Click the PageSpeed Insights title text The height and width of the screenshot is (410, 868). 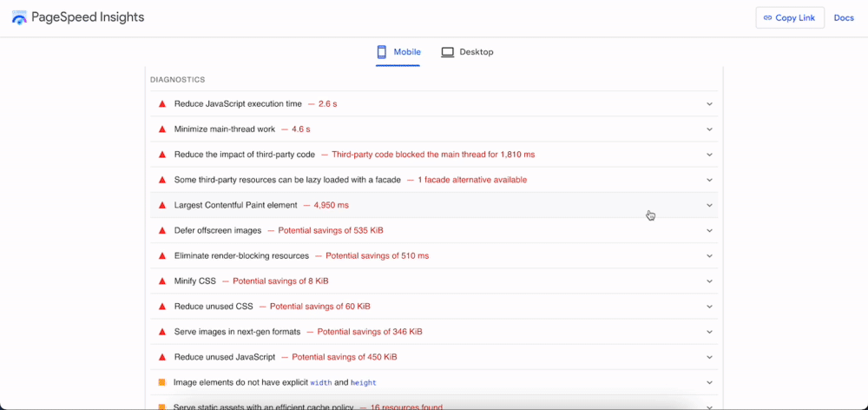(x=89, y=17)
